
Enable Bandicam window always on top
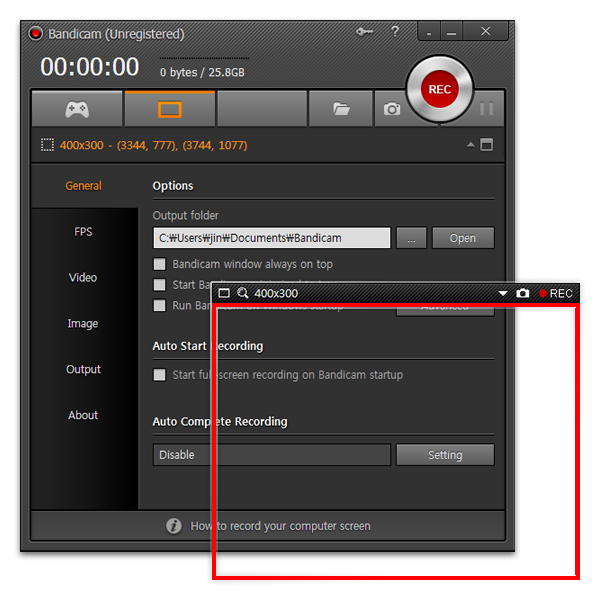coord(160,264)
